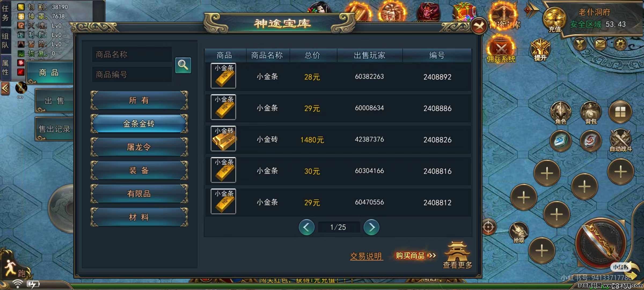Select the 屠龙令 category filter
The image size is (644, 290).
click(139, 147)
